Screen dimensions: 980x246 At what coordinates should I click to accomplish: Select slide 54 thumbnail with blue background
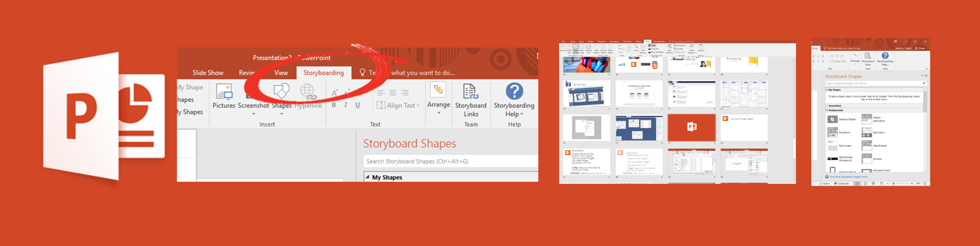point(639,127)
